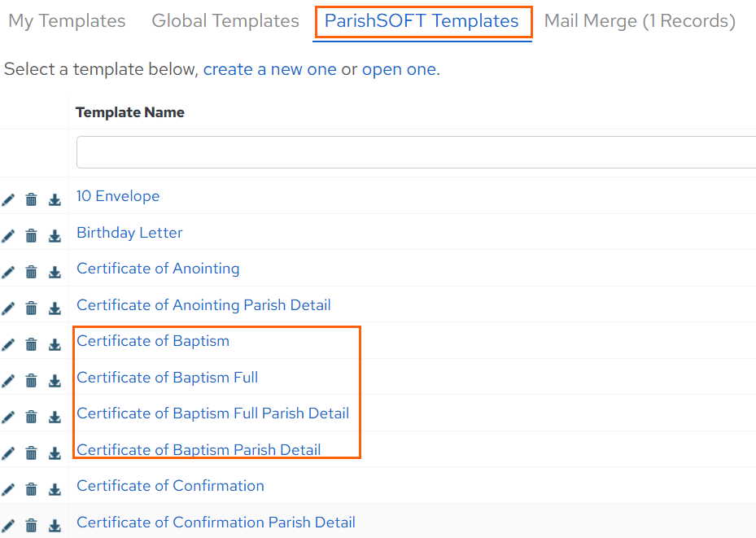Open the Birthday Letter template link
The height and width of the screenshot is (538, 756).
[x=129, y=233]
